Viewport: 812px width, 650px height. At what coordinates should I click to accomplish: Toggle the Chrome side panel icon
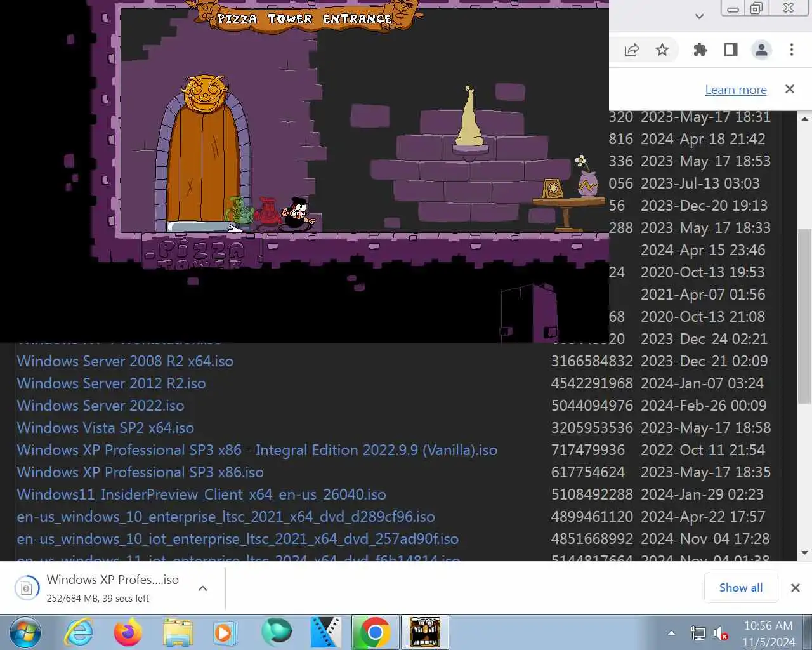[x=731, y=50]
